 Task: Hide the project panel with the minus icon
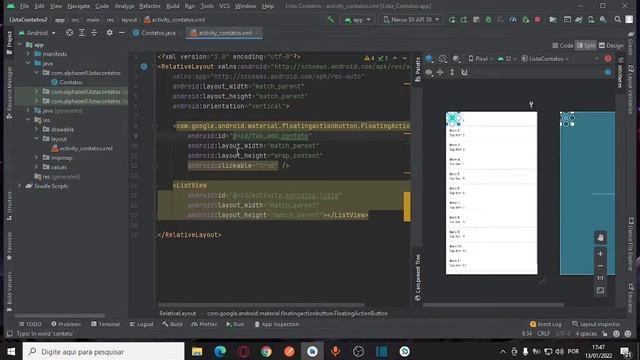[x=122, y=33]
